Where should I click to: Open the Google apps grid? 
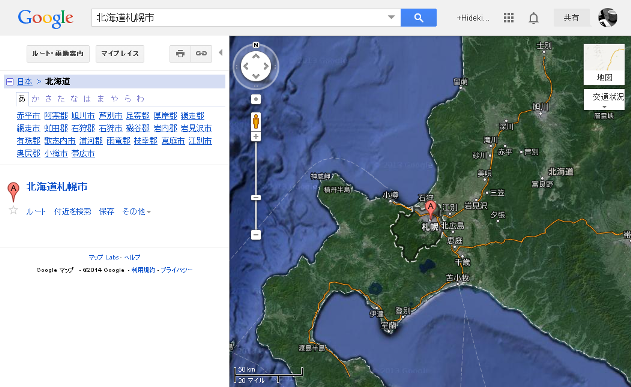(x=509, y=18)
